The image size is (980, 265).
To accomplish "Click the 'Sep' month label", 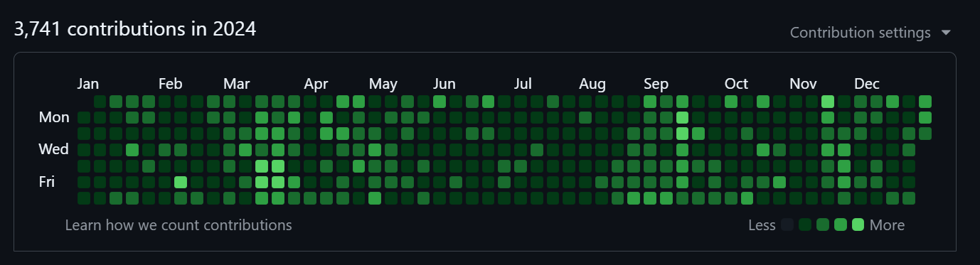I will click(656, 84).
